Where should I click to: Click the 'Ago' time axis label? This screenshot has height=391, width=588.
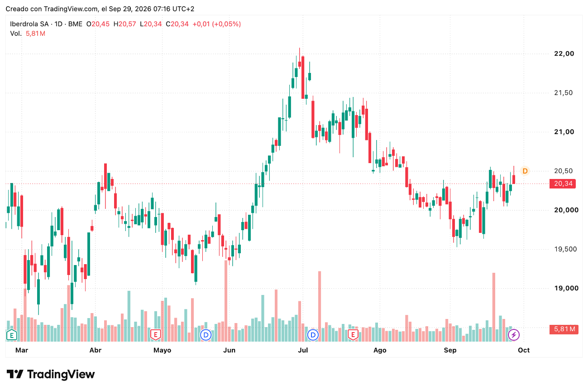[x=380, y=350]
